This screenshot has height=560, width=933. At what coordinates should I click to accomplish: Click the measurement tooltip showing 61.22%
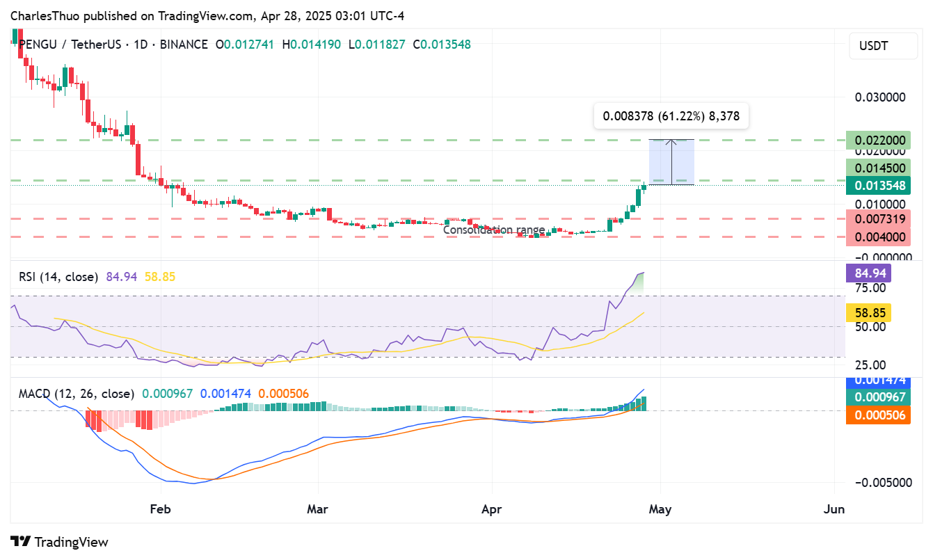[x=671, y=117]
